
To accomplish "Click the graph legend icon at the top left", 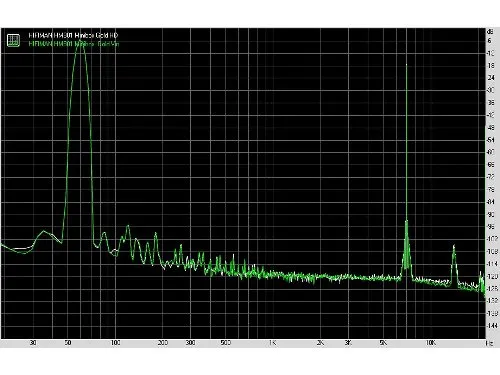I will point(13,40).
